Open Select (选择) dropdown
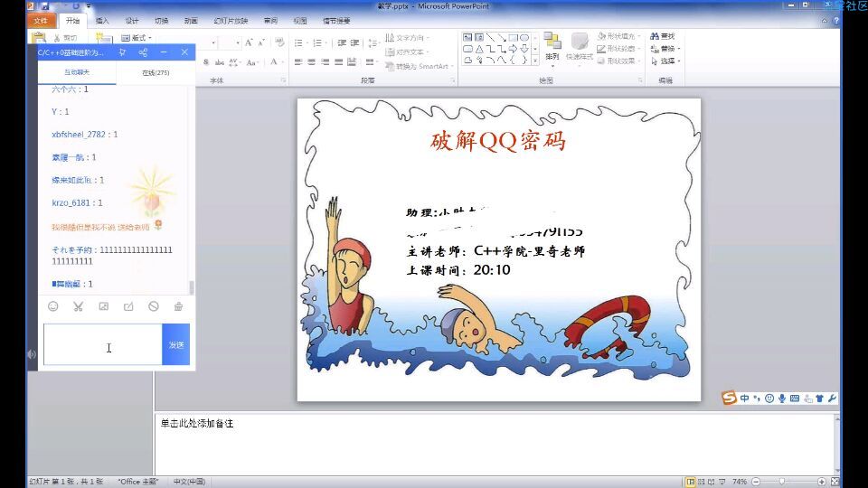The image size is (868, 488). pos(665,61)
